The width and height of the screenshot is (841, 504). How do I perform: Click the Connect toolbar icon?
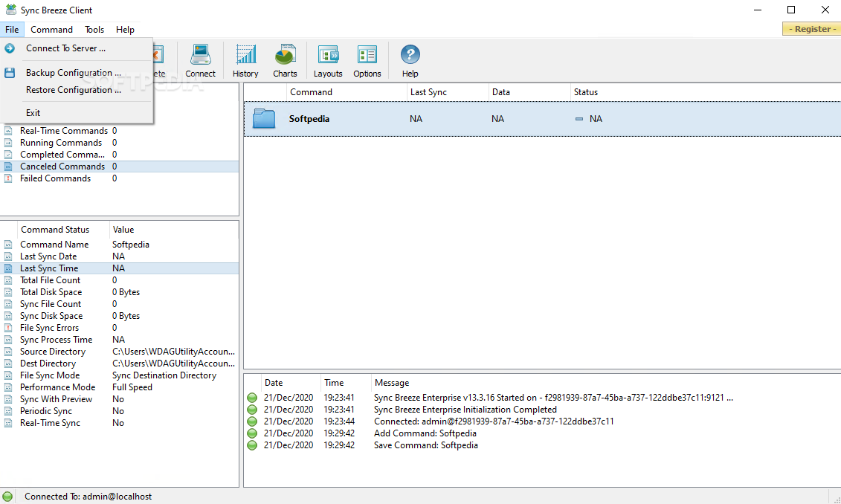(200, 55)
